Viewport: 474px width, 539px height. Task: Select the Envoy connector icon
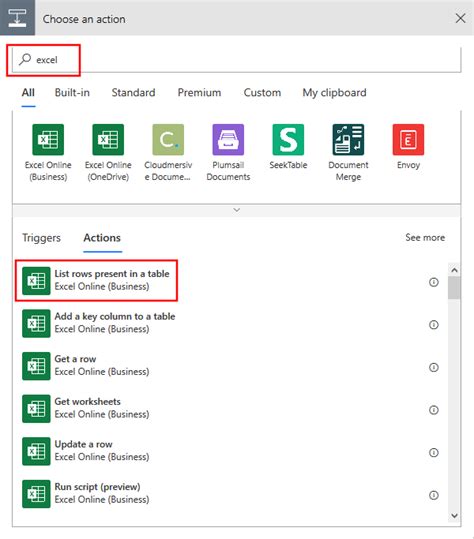tap(408, 140)
